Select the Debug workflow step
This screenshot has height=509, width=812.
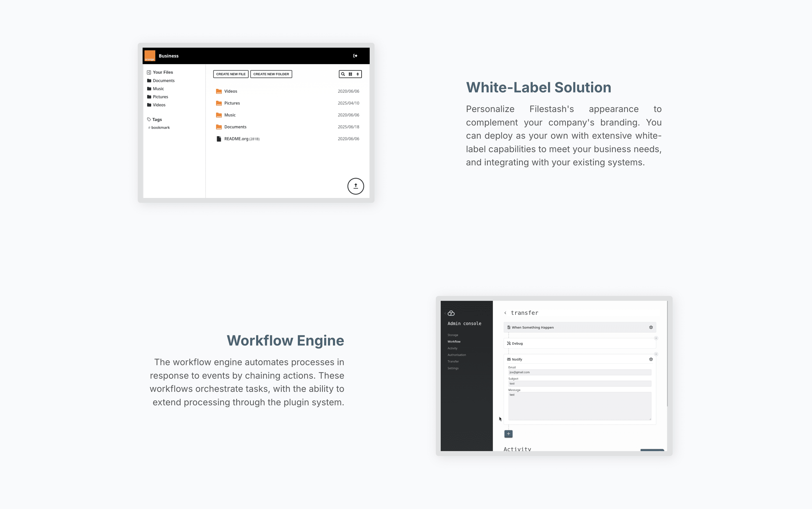(x=580, y=343)
